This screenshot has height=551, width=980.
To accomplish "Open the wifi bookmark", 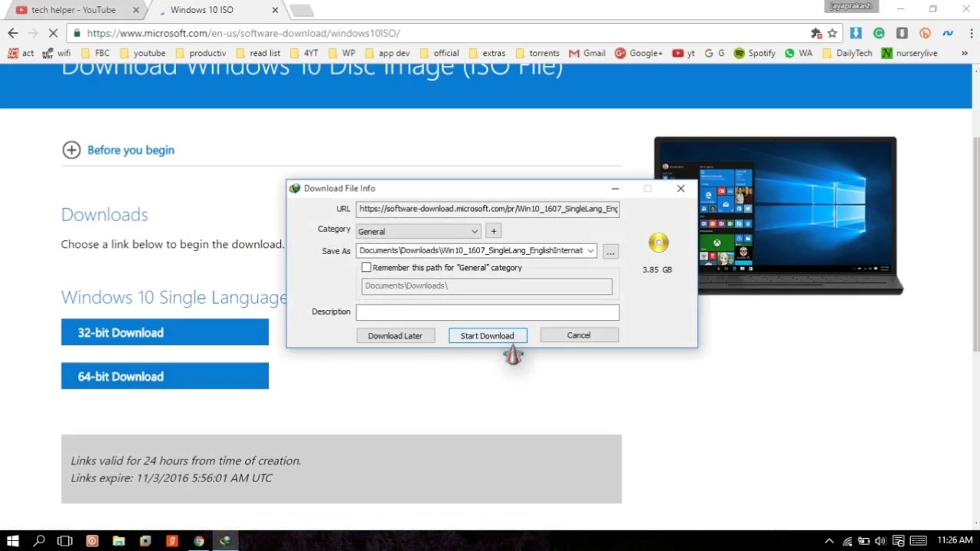I will (x=56, y=53).
